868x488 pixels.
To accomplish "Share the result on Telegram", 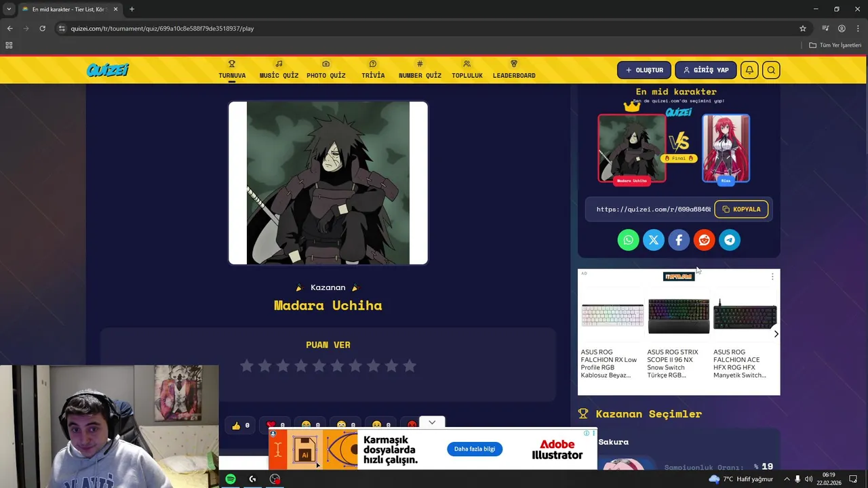I will [x=730, y=240].
